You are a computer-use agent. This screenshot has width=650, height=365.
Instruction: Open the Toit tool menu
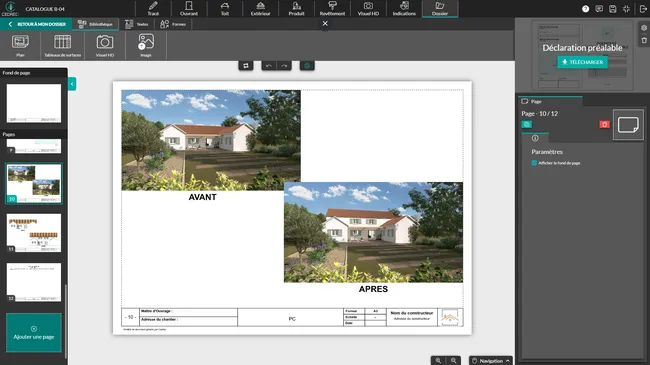pyautogui.click(x=225, y=9)
